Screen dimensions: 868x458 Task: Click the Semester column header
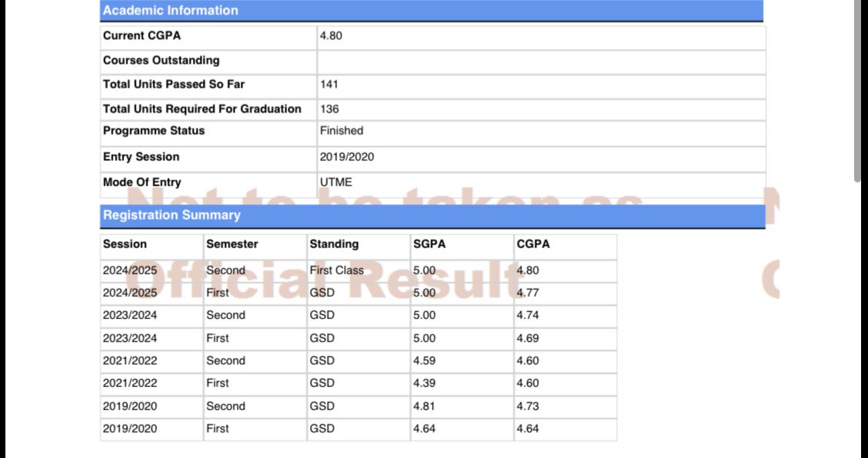(x=232, y=244)
